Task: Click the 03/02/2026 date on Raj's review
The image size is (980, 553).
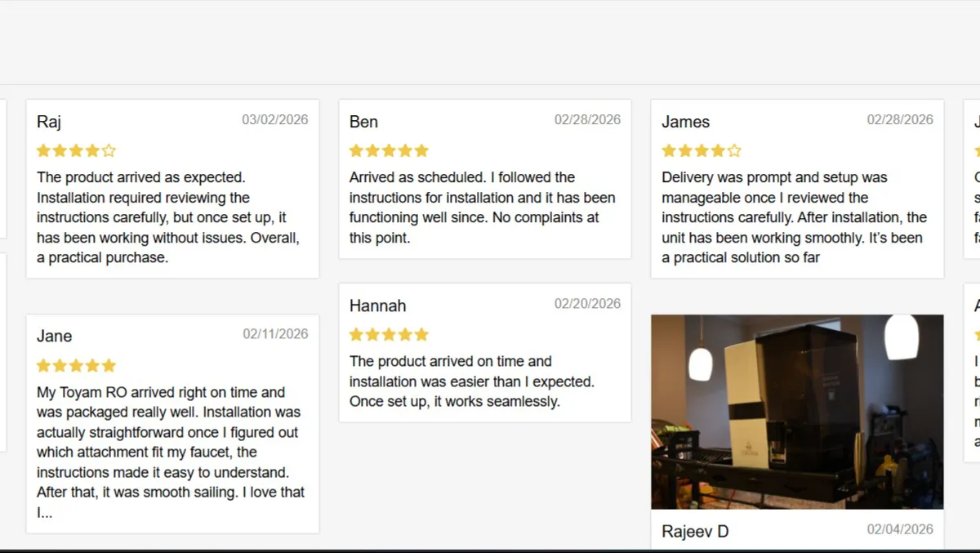Action: tap(274, 119)
